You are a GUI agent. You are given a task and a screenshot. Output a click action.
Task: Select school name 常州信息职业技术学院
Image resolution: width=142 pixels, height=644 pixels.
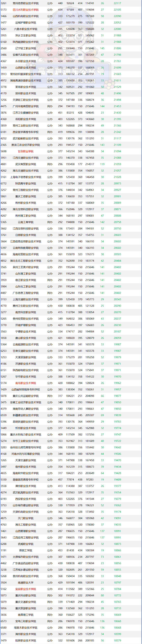(26, 3)
